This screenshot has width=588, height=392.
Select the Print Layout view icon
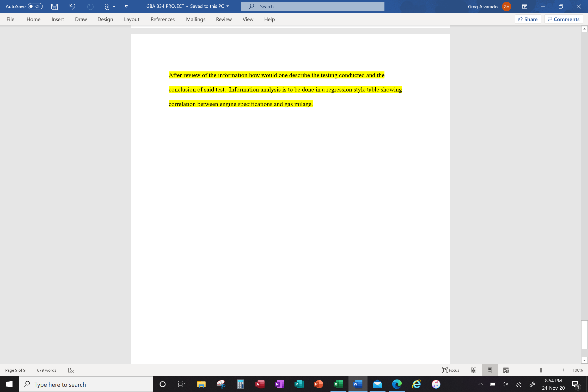[490, 370]
